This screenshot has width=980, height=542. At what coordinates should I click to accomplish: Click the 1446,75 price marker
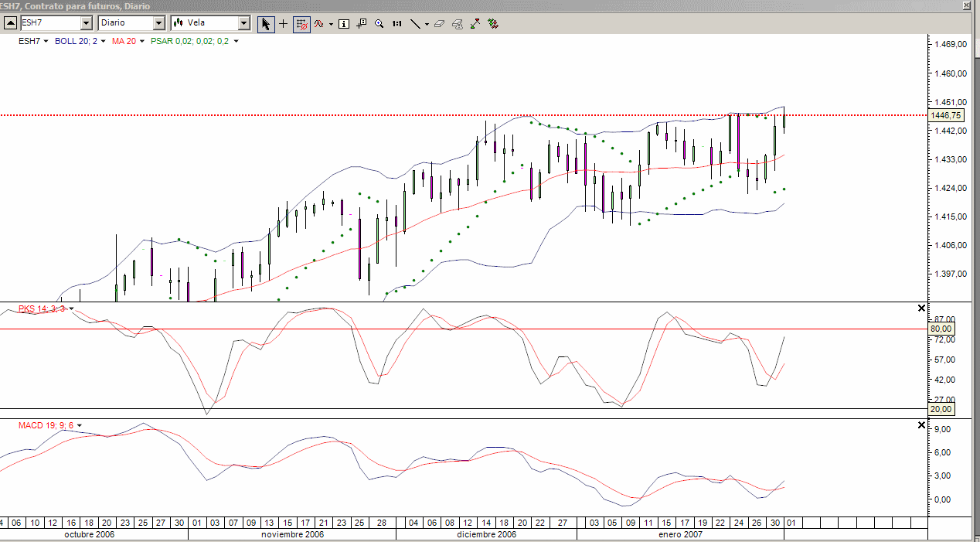[x=946, y=115]
